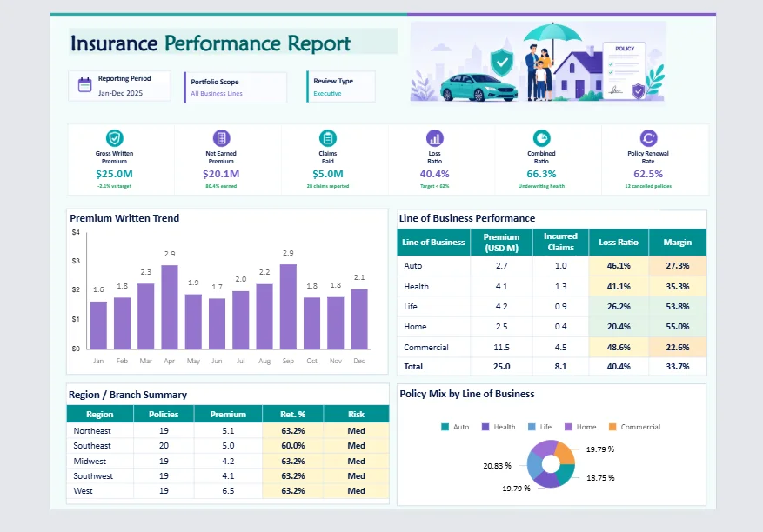Click the 62.5% Policy Renewal Rate value
Image resolution: width=763 pixels, height=532 pixels.
(648, 174)
